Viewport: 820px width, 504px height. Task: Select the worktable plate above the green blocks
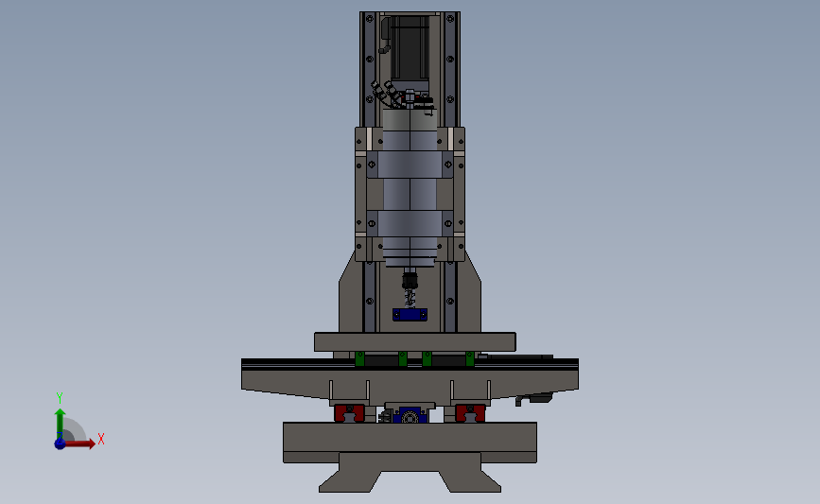pos(414,342)
